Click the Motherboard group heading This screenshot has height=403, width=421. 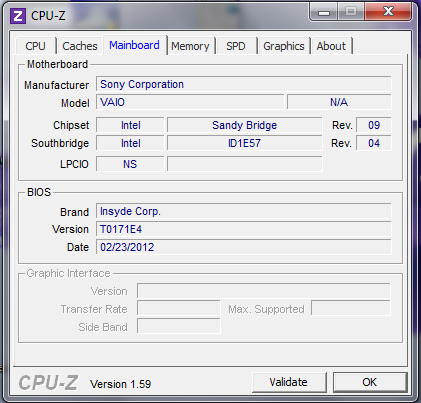tap(57, 64)
